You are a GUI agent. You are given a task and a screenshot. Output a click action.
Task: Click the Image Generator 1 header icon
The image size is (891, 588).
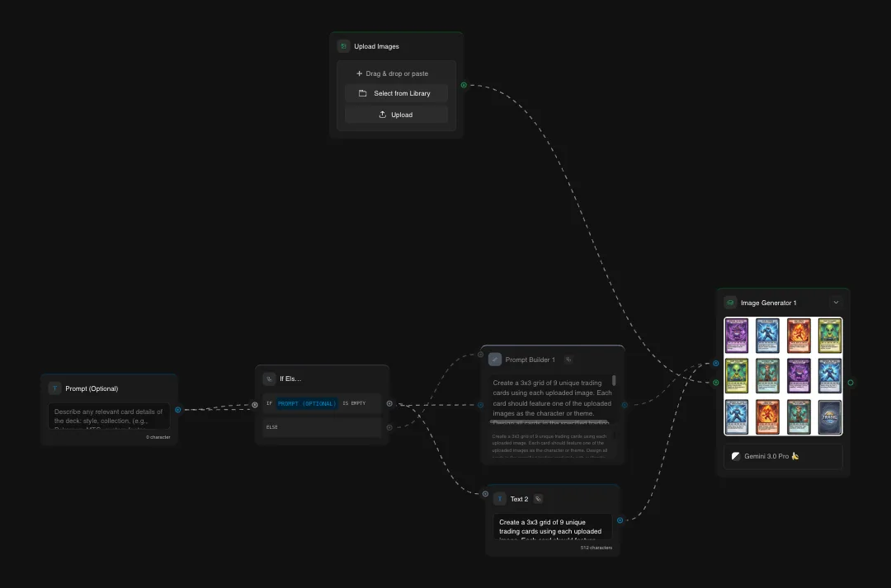pos(730,303)
